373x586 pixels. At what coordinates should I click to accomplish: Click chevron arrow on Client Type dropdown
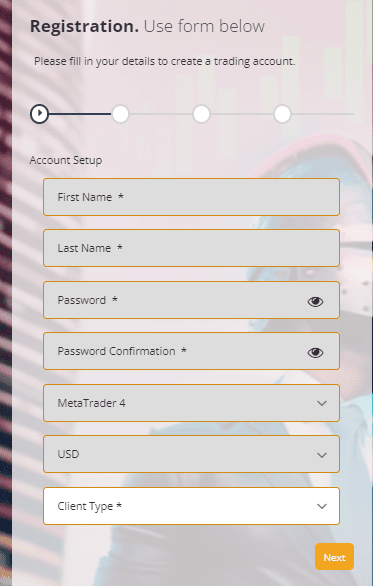[x=322, y=506]
